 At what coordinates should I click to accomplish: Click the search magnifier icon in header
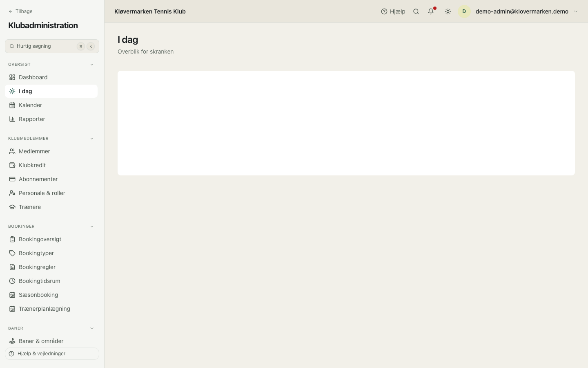416,11
